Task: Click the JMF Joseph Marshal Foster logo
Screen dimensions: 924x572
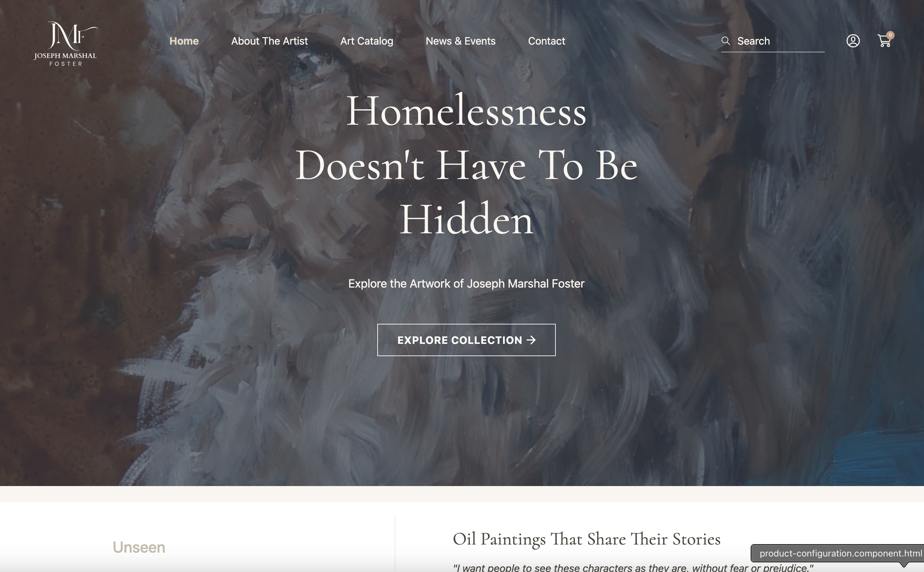Action: coord(65,44)
